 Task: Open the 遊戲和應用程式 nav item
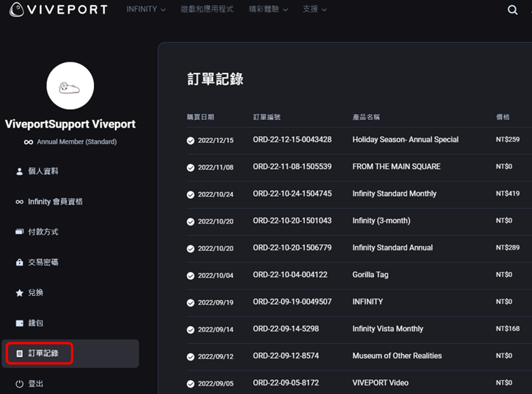click(207, 9)
